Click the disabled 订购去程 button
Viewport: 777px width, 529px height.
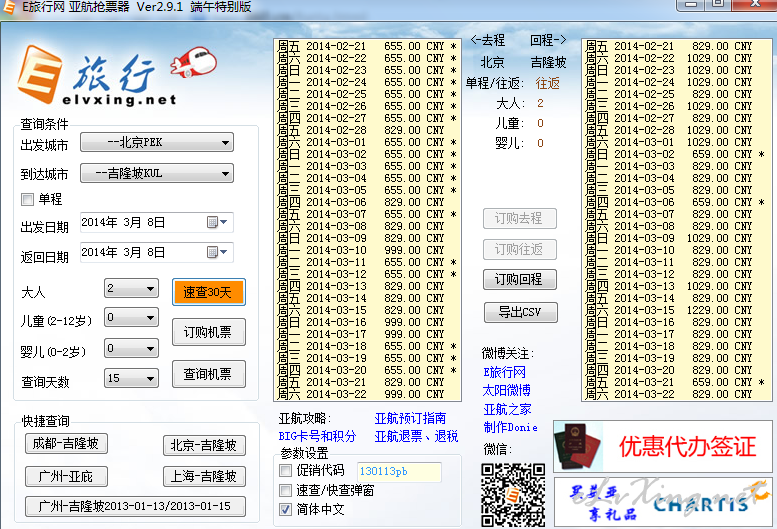tap(520, 218)
